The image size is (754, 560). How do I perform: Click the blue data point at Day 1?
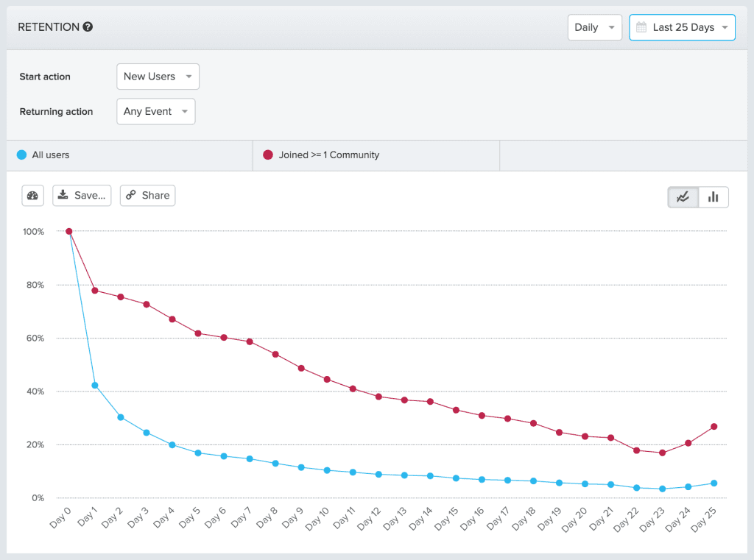(95, 386)
